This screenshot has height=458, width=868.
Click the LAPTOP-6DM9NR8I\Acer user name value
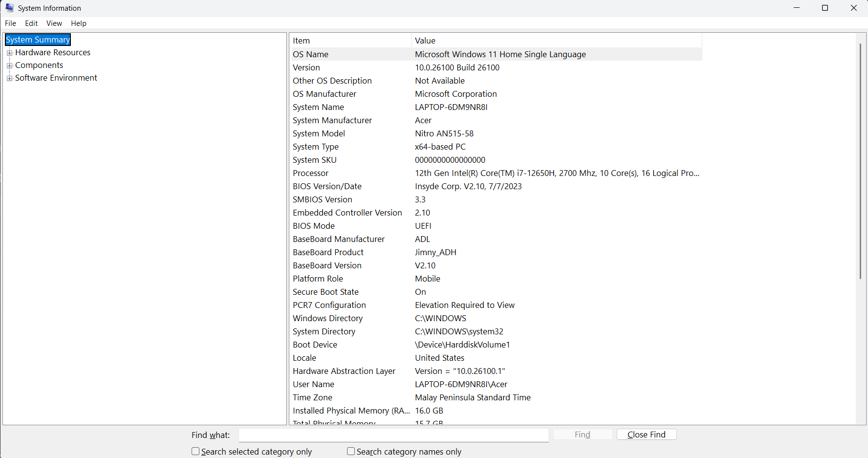coord(461,384)
